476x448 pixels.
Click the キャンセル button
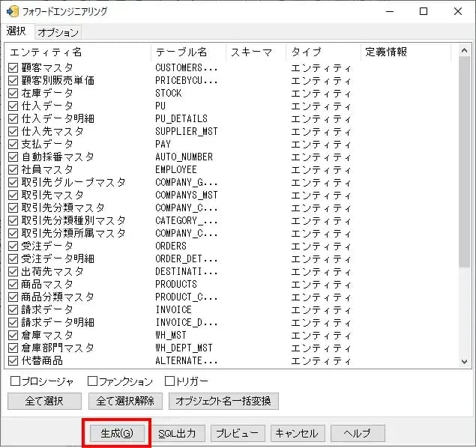[297, 433]
